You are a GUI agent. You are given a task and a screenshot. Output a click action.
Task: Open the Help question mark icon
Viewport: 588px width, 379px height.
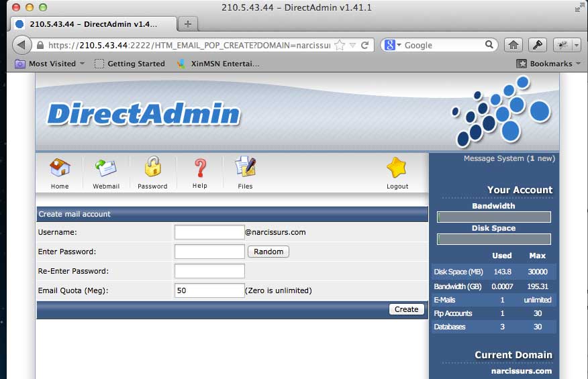(200, 168)
